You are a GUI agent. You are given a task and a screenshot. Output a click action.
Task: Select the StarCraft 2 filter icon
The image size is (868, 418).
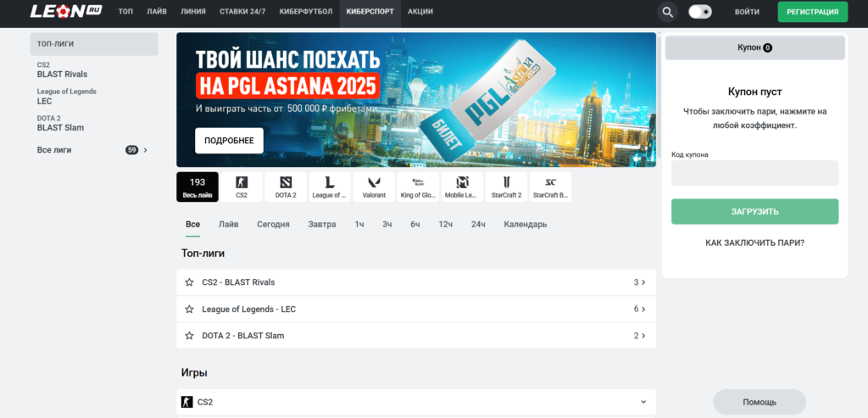click(x=507, y=187)
